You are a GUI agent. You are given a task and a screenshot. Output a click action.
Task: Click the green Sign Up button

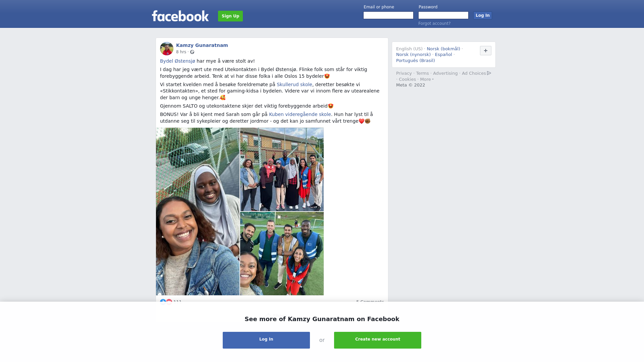point(230,16)
